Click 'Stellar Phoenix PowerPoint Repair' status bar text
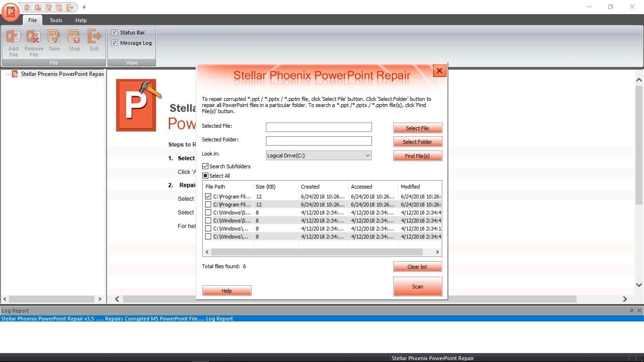The height and width of the screenshot is (362, 644). (433, 358)
